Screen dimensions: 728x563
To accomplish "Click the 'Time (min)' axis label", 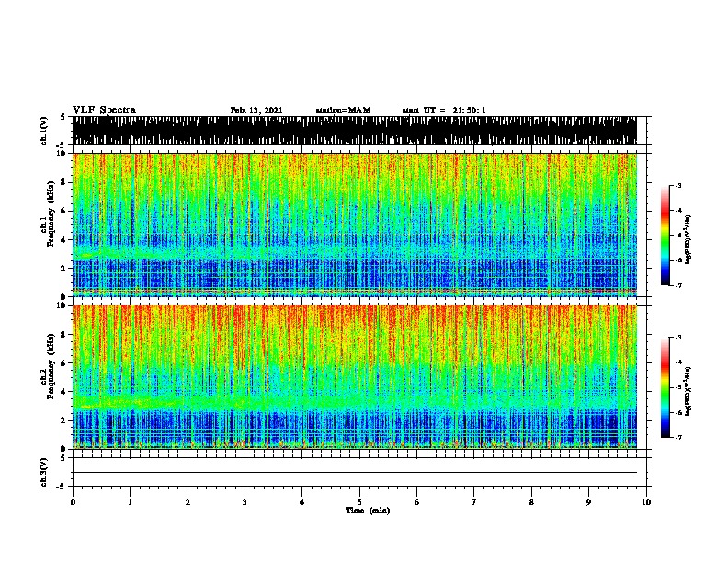I will pos(368,511).
